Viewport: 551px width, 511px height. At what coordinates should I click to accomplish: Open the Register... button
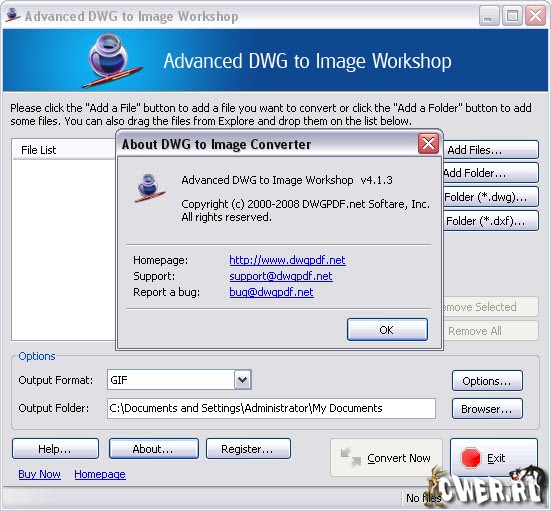point(248,449)
